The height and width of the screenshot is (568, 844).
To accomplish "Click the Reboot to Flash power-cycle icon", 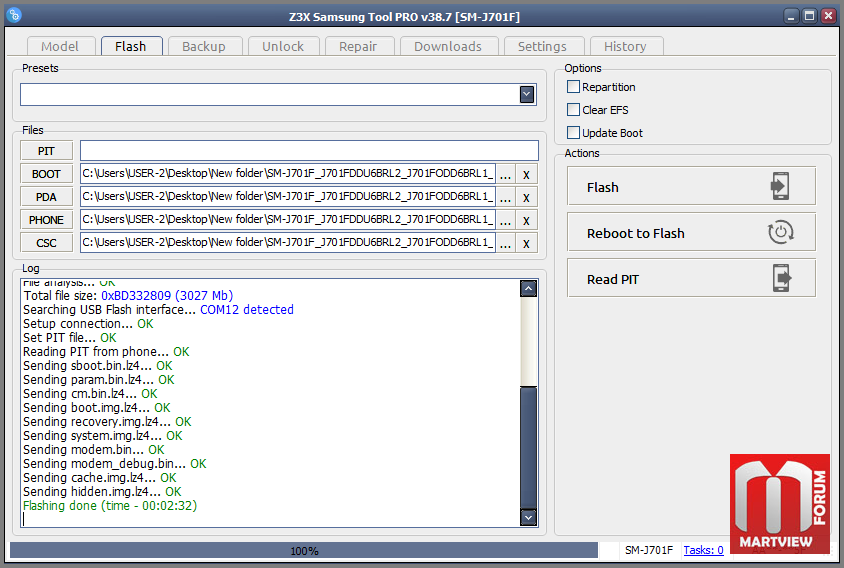I will (x=780, y=233).
